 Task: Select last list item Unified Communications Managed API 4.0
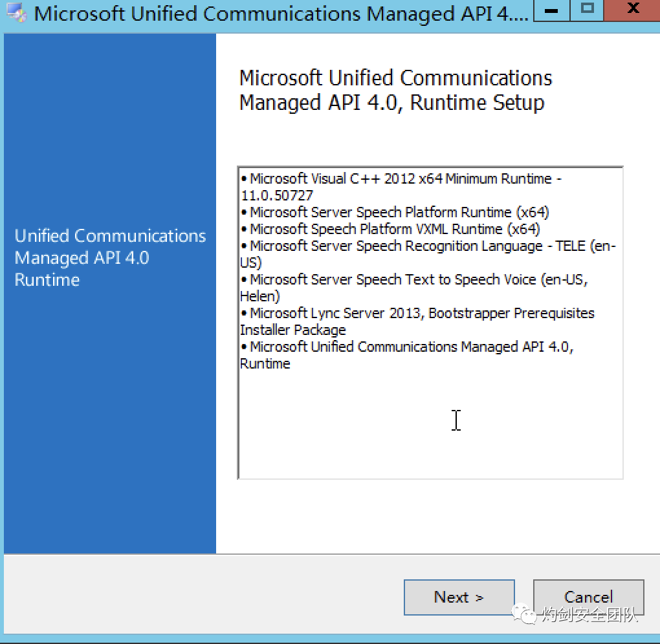tap(406, 355)
